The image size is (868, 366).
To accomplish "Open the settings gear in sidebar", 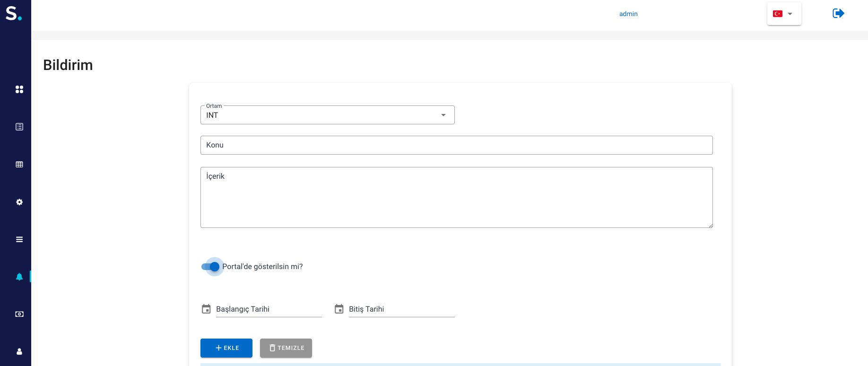I will pos(19,202).
